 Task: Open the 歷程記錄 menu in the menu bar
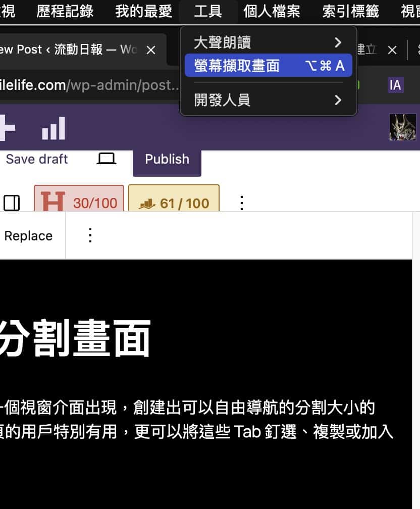[65, 11]
